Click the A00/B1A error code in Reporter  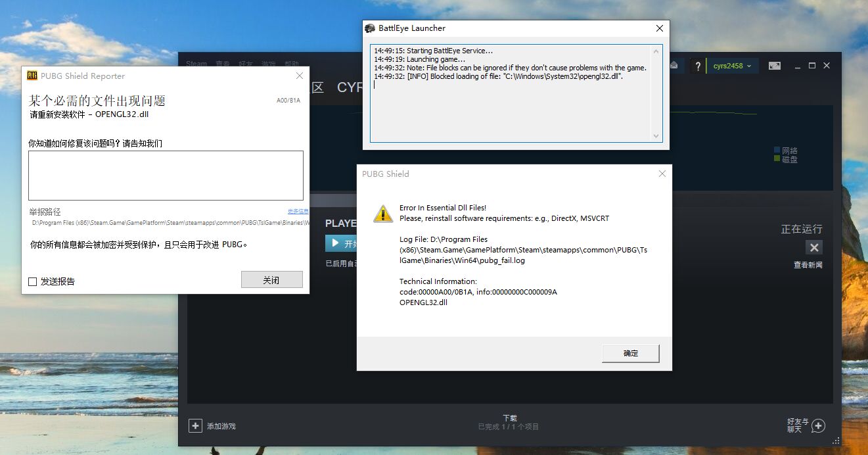[288, 101]
